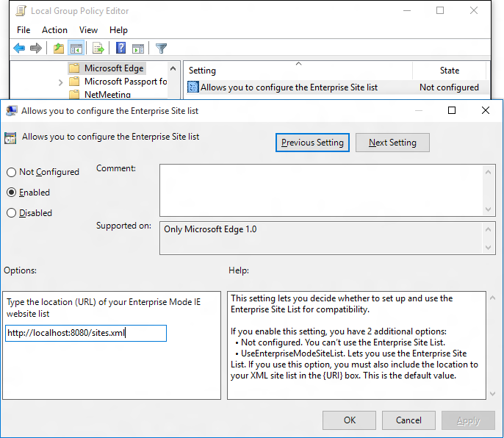This screenshot has height=438, width=504.
Task: Select the Microsoft Edge folder in tree
Action: click(113, 68)
